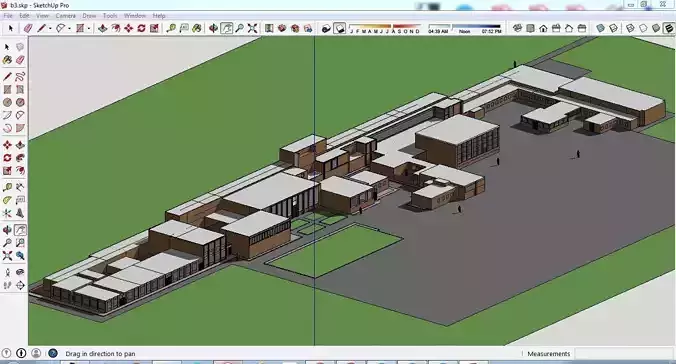Open help question mark in status bar

[53, 353]
